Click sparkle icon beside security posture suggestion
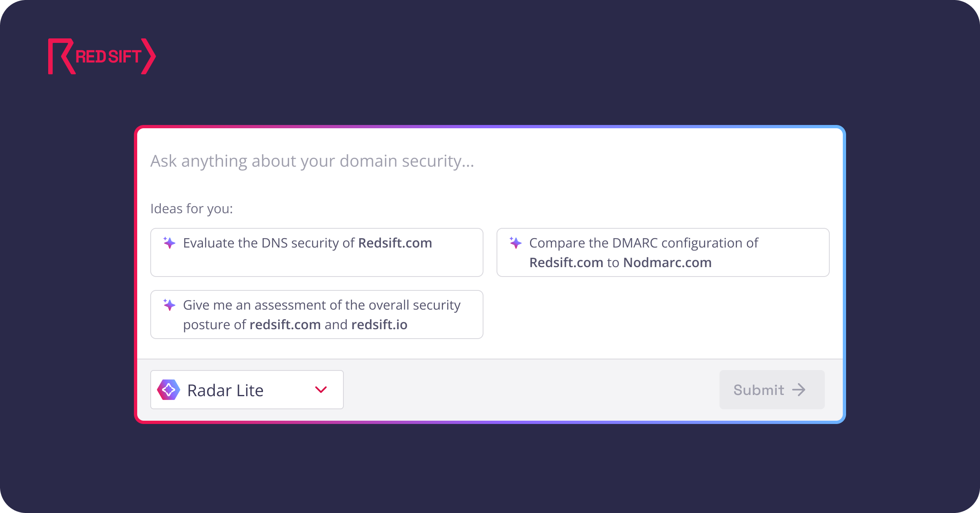Image resolution: width=980 pixels, height=513 pixels. [x=169, y=305]
